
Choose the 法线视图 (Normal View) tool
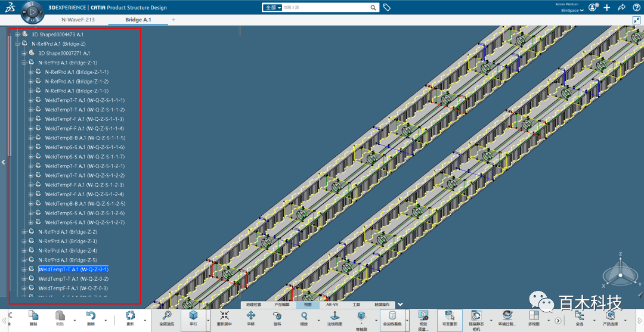tap(335, 317)
